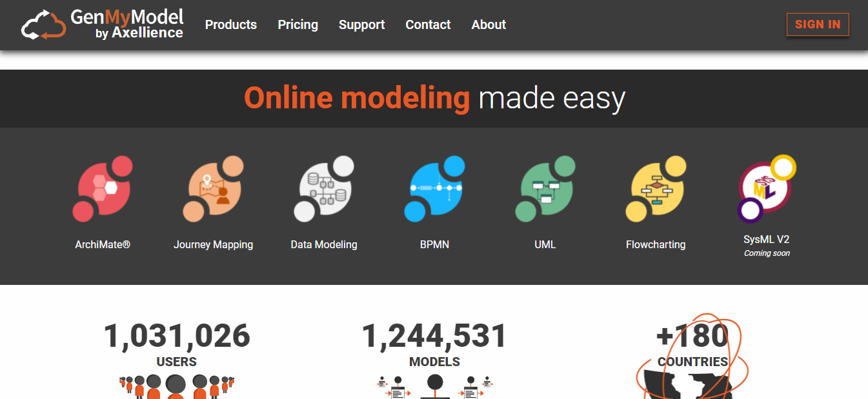Open the Support menu item
868x399 pixels.
361,24
